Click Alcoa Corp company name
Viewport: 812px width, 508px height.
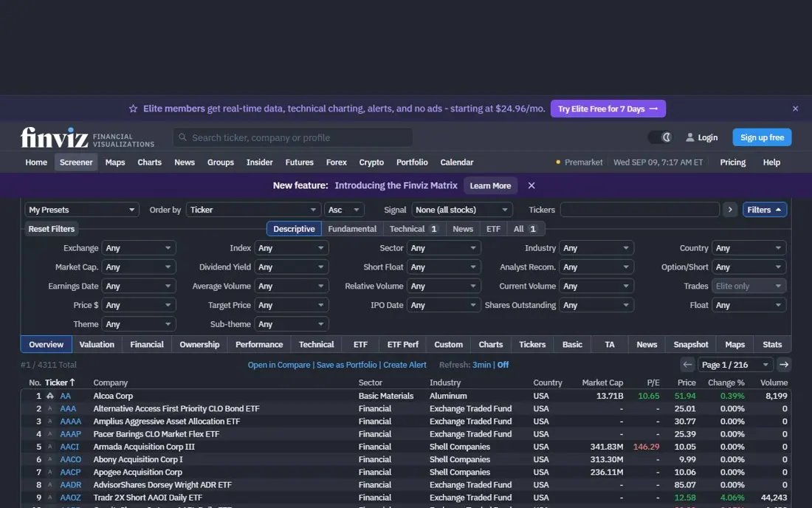[x=113, y=396]
